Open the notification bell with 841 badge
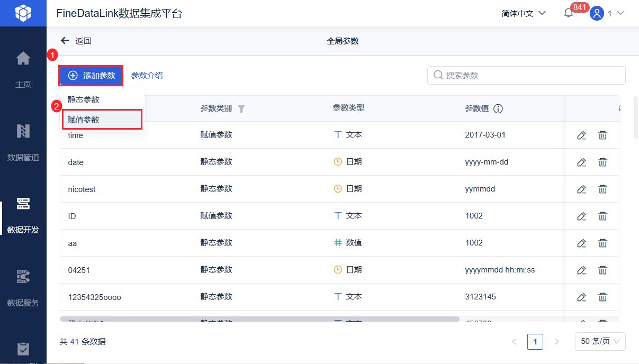This screenshot has height=364, width=639. click(569, 13)
